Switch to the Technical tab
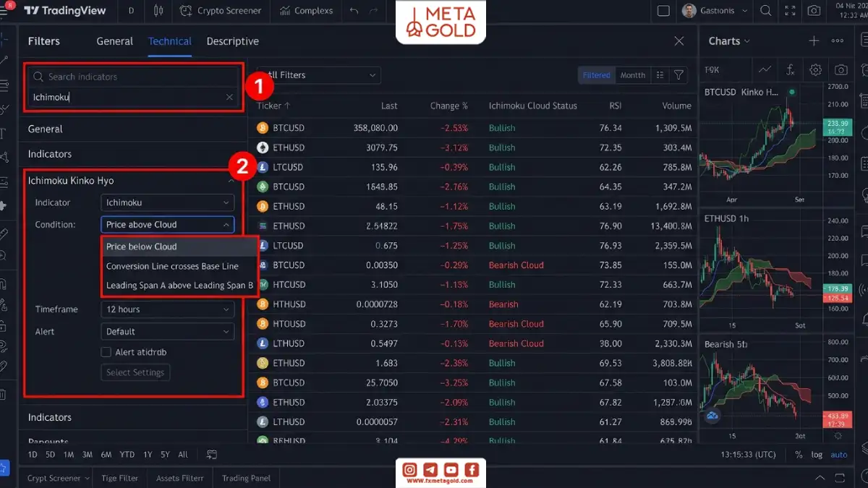 click(170, 41)
